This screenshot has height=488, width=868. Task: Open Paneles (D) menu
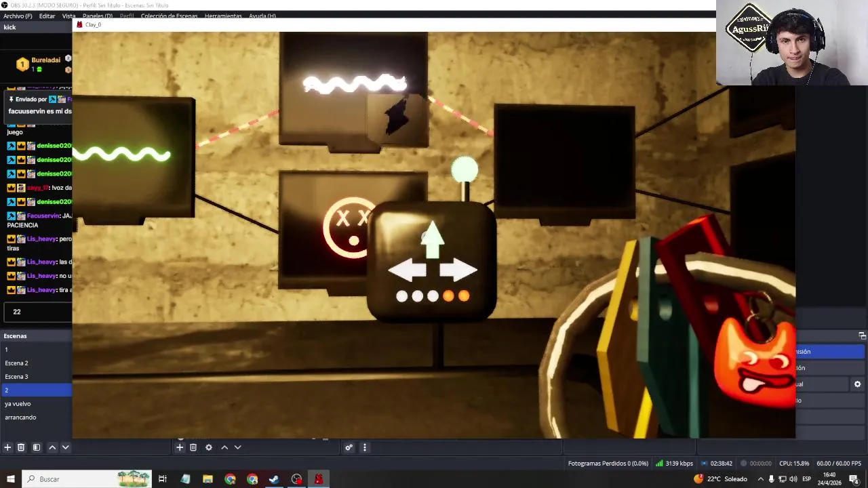click(x=98, y=16)
